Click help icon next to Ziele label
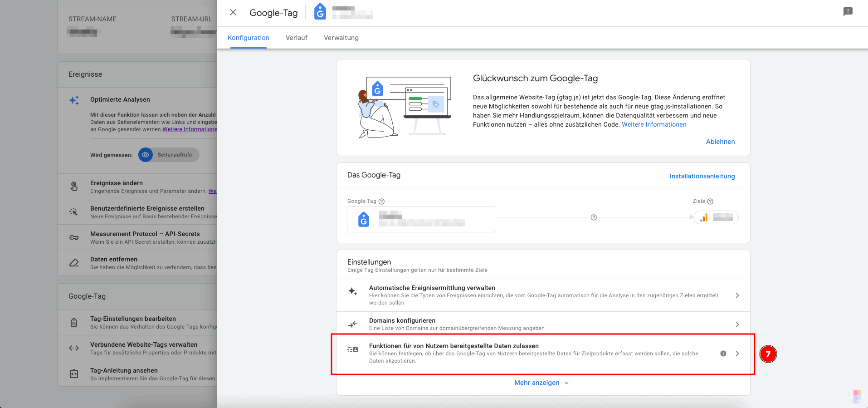 pyautogui.click(x=710, y=202)
